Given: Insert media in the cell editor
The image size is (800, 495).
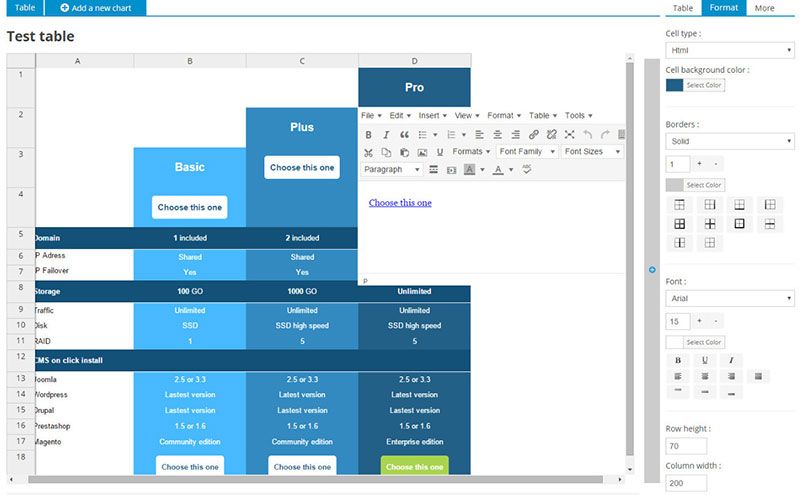Looking at the screenshot, I should pos(452,169).
